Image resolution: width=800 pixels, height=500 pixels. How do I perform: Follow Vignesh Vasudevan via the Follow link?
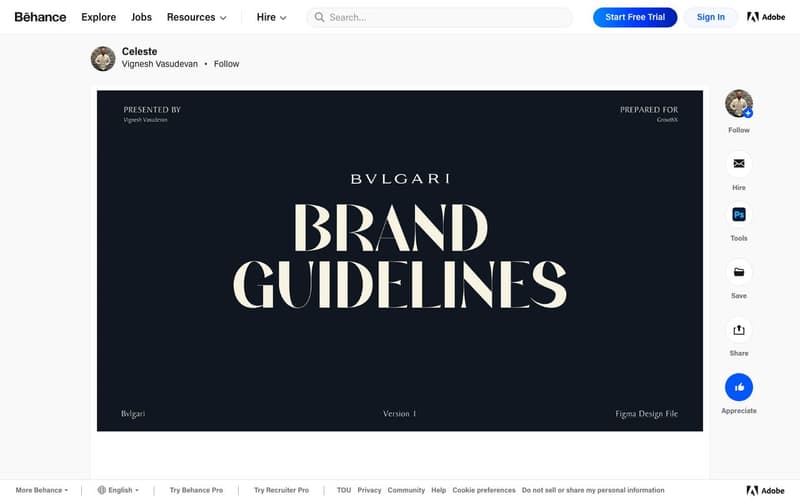(x=227, y=64)
